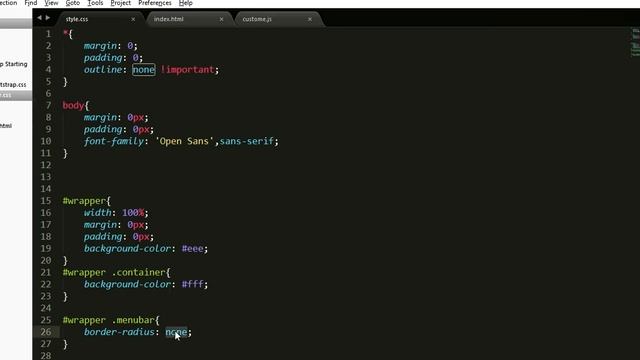Click the '#fff' color value
This screenshot has width=640, height=360.
(x=192, y=284)
